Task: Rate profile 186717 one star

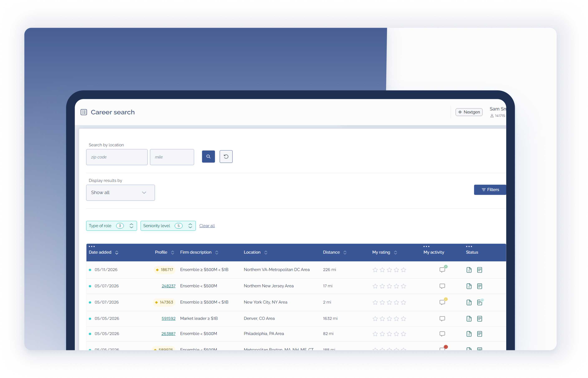Action: tap(375, 270)
